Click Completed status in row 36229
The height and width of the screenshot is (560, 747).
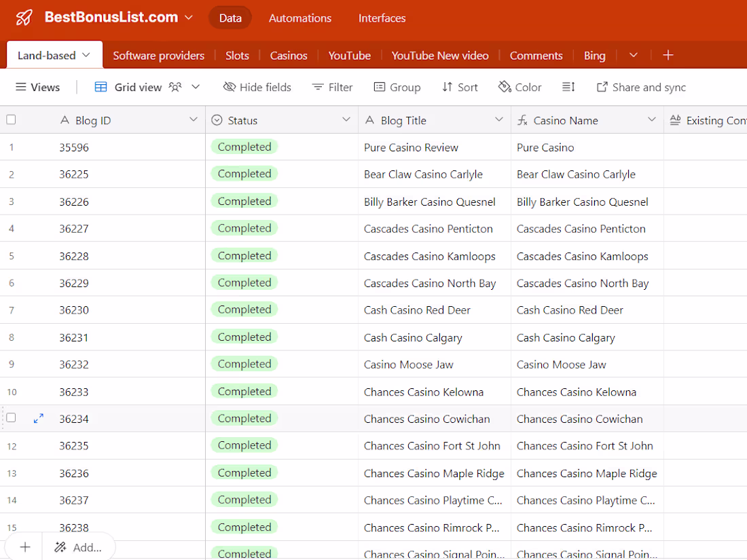244,283
